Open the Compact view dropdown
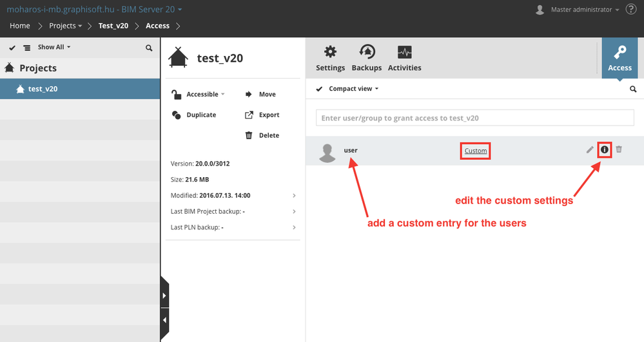 point(354,89)
